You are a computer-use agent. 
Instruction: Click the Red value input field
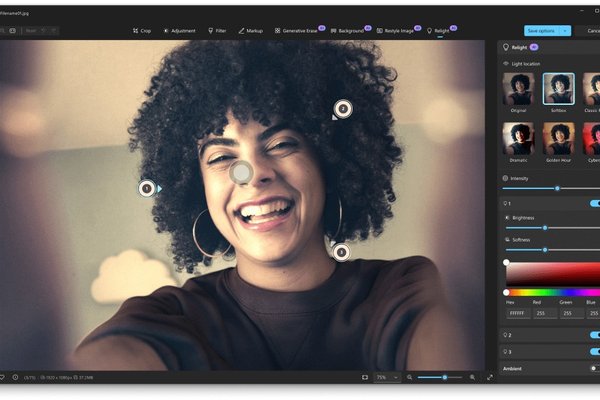(x=545, y=313)
